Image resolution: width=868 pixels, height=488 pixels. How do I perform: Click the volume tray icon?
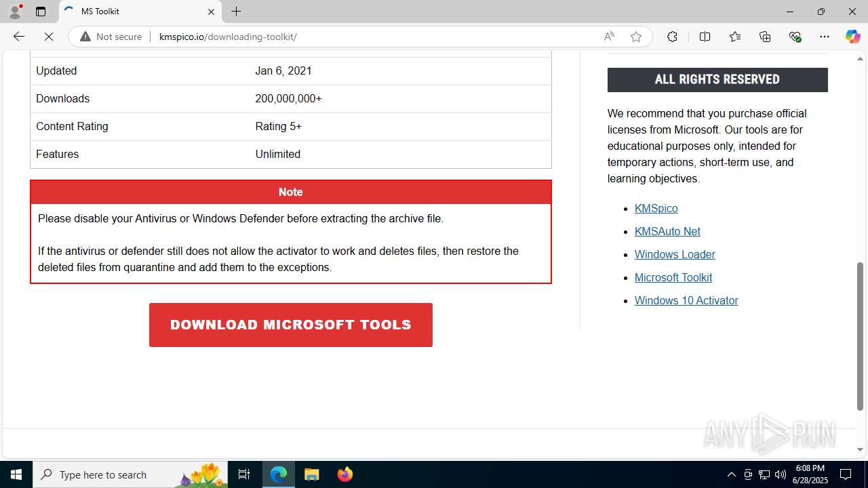click(x=781, y=474)
